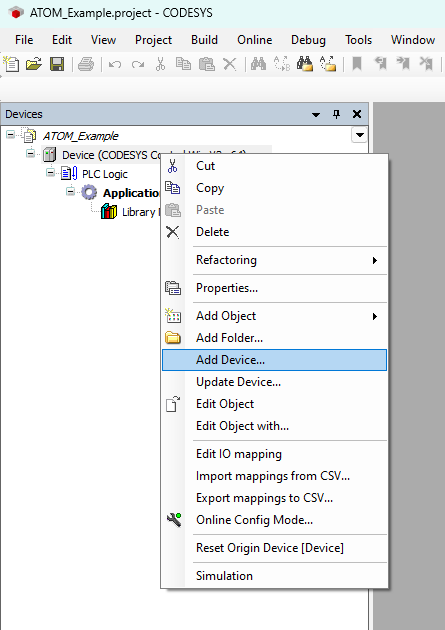Open the Tools menu
The image size is (445, 630).
point(359,40)
